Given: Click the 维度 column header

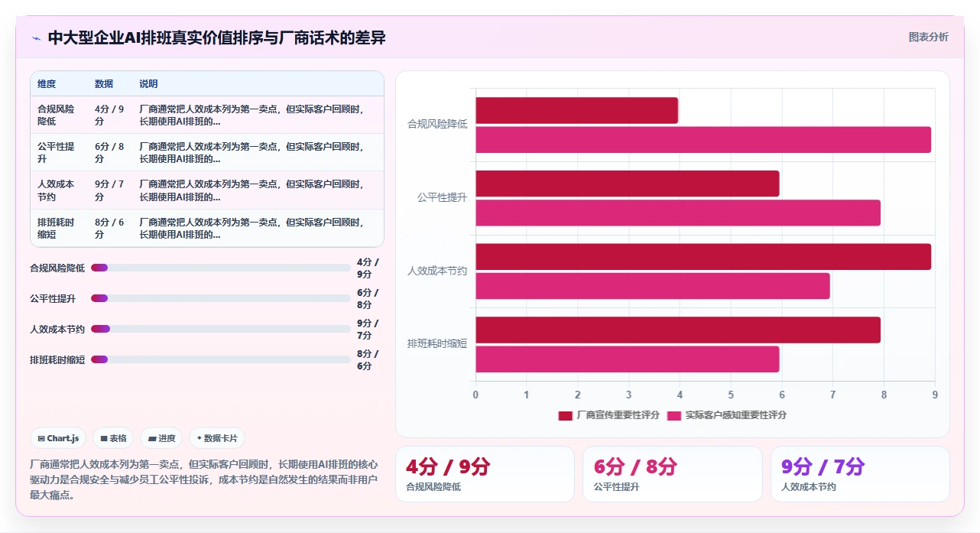Looking at the screenshot, I should (x=47, y=84).
